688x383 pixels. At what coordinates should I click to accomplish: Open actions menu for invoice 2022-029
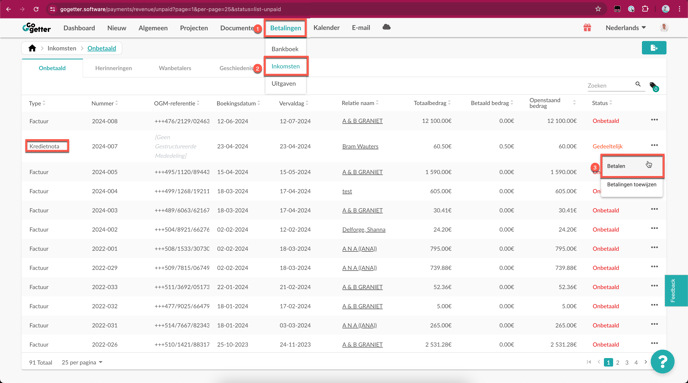coord(654,267)
